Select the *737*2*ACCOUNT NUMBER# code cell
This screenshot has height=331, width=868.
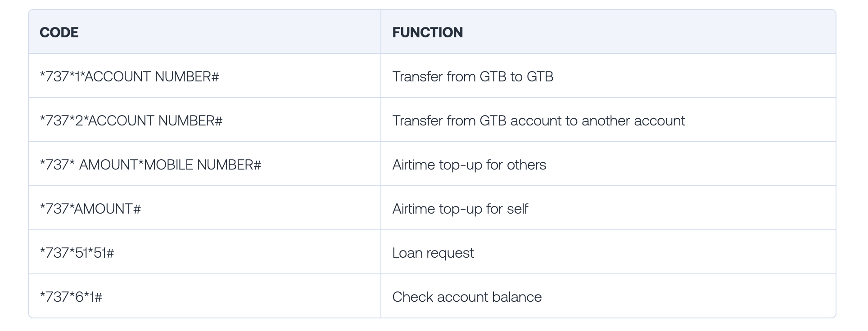click(x=131, y=121)
